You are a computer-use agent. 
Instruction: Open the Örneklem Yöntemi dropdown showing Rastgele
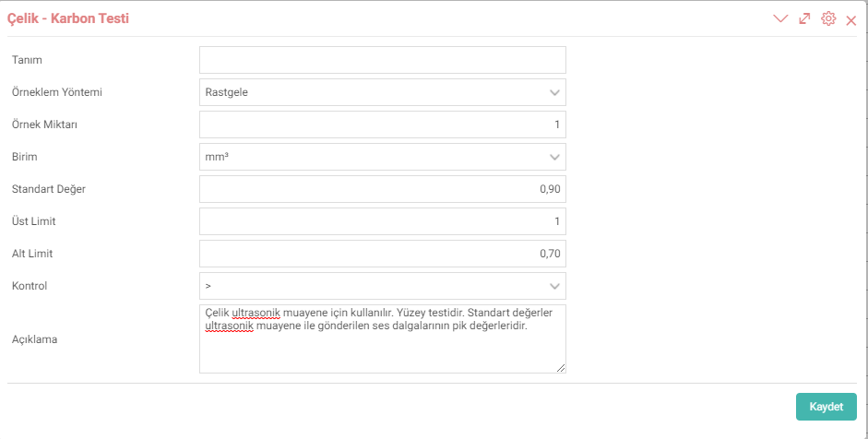pyautogui.click(x=383, y=92)
